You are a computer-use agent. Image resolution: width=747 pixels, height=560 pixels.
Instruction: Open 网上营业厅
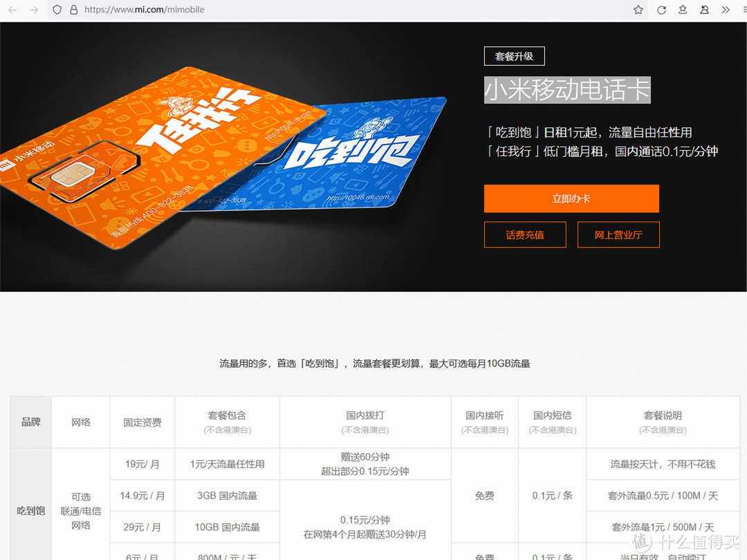pyautogui.click(x=618, y=234)
